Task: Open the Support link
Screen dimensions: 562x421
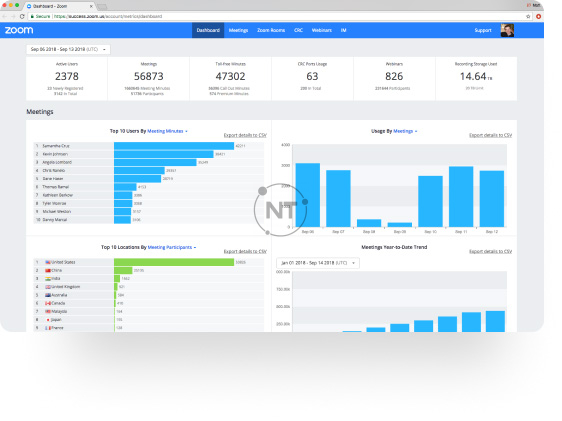Action: (x=483, y=30)
